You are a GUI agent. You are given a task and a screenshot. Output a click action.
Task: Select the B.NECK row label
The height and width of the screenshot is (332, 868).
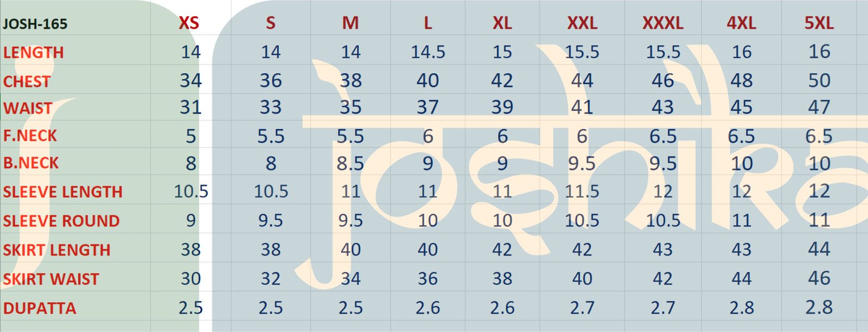(x=31, y=163)
